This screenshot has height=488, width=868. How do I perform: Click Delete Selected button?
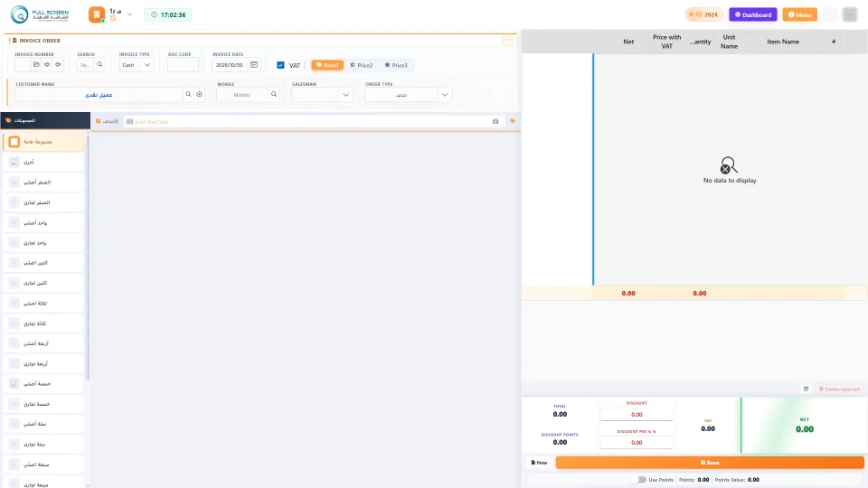[839, 389]
